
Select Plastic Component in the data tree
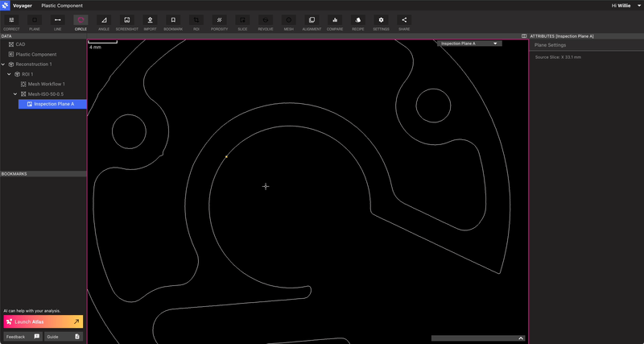pyautogui.click(x=36, y=54)
